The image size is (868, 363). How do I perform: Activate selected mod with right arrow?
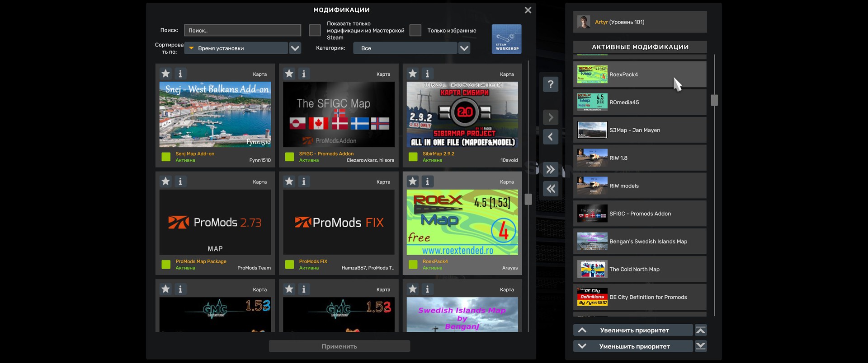551,118
